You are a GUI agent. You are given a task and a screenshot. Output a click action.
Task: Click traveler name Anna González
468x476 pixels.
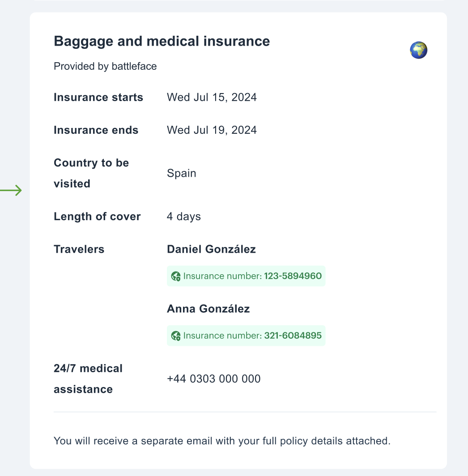tap(208, 309)
